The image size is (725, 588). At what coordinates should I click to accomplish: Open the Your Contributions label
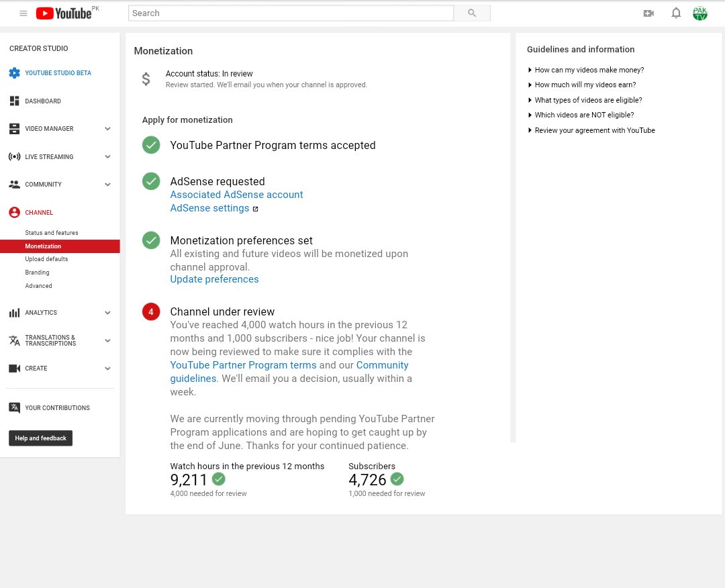pos(57,407)
